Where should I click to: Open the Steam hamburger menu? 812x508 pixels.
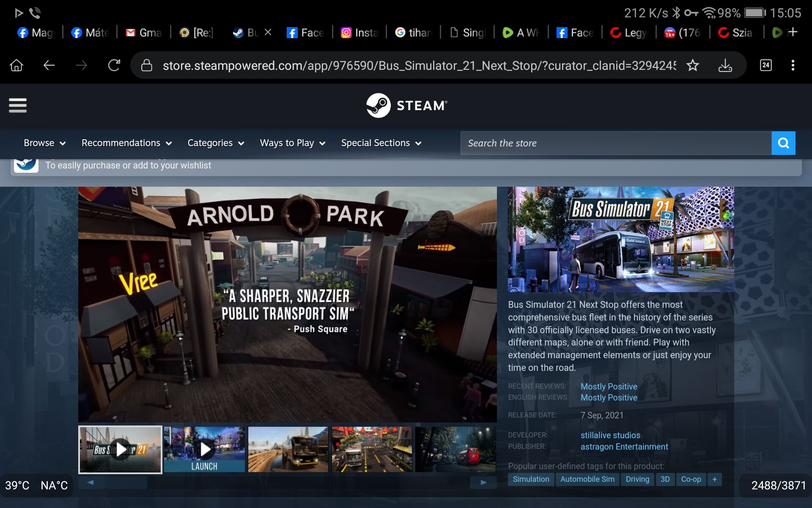[18, 105]
